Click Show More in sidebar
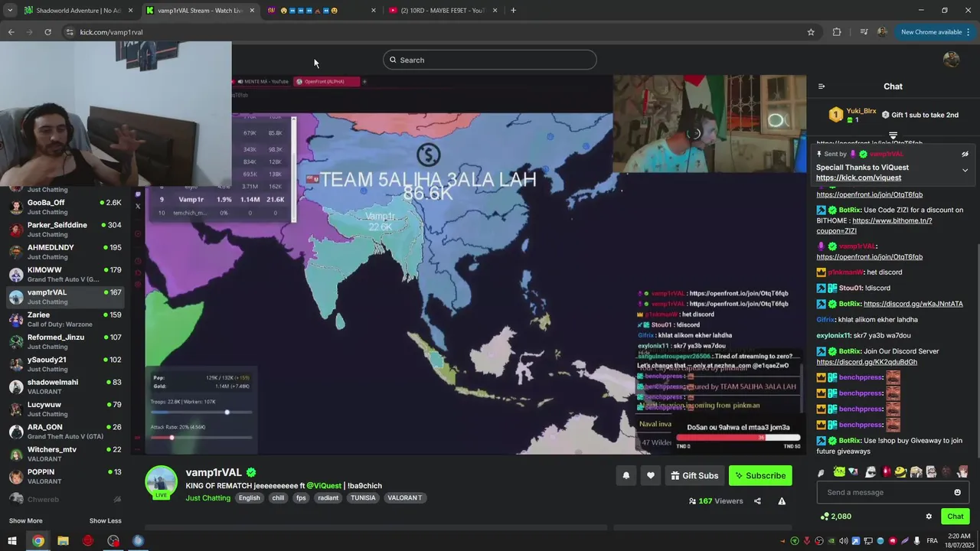Image resolution: width=980 pixels, height=551 pixels. (x=25, y=520)
